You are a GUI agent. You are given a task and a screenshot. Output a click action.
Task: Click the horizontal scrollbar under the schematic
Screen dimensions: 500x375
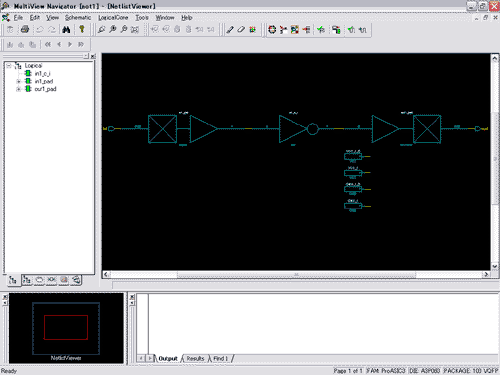pyautogui.click(x=296, y=274)
